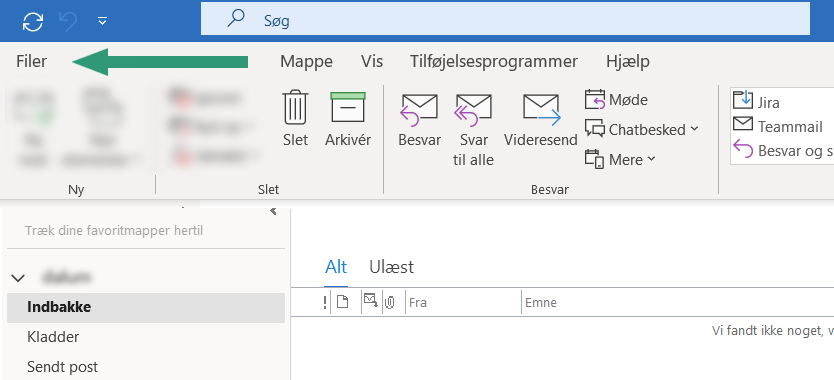834x380 pixels.
Task: Click the Teammail quick step
Action: click(x=778, y=127)
